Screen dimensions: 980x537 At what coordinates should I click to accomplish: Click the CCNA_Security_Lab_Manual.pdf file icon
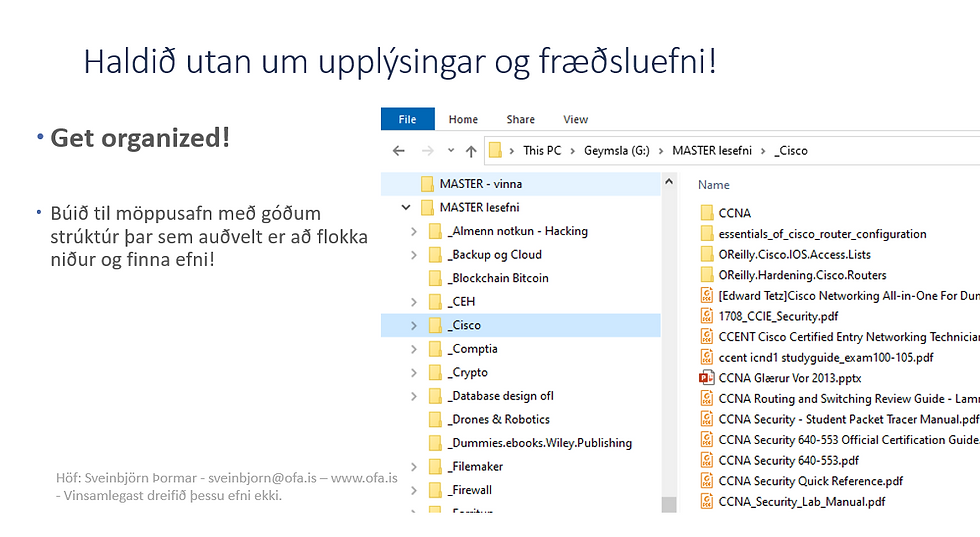pos(707,502)
